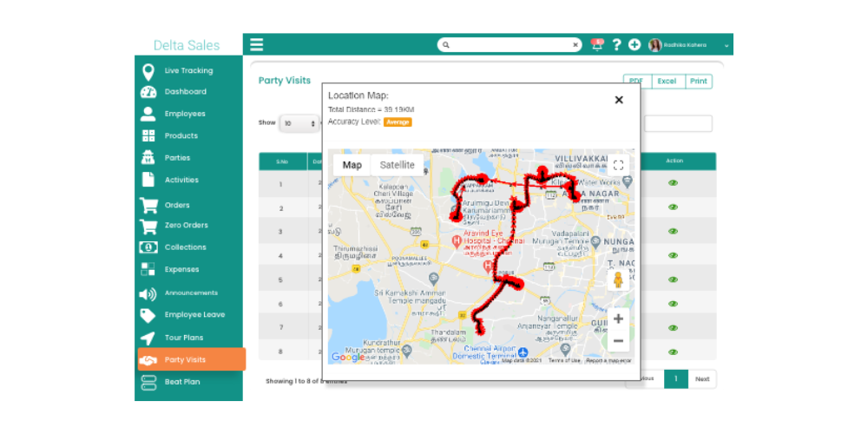This screenshot has width=868, height=434.
Task: Click the Beat Plan icon
Action: (x=148, y=383)
